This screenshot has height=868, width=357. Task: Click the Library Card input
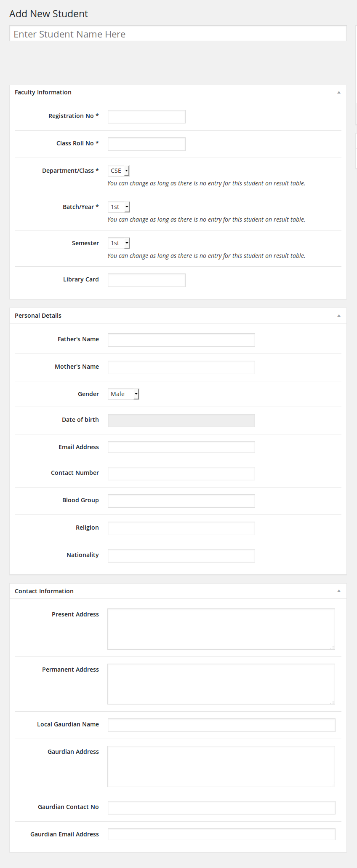[147, 280]
